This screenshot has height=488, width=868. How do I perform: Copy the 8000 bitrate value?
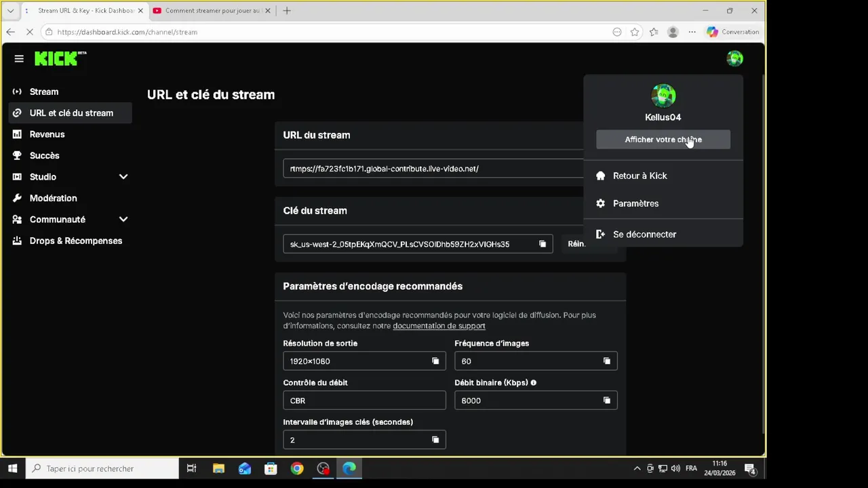(x=607, y=401)
